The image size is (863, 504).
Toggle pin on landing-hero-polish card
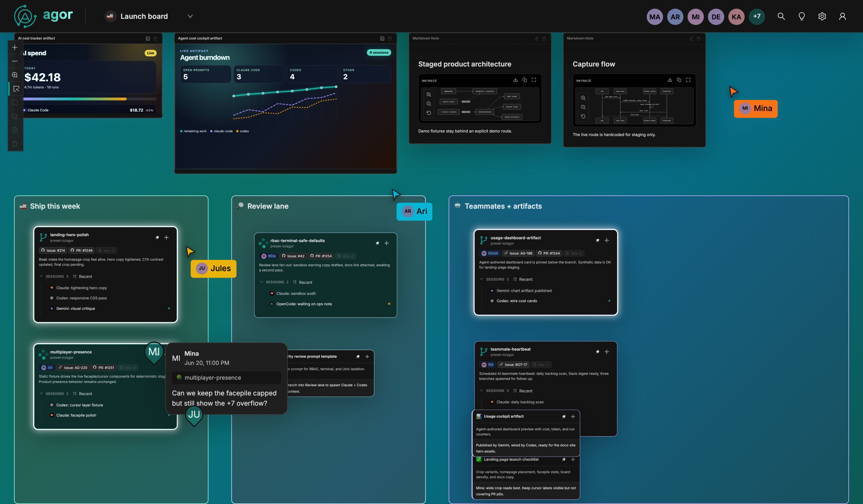point(157,237)
